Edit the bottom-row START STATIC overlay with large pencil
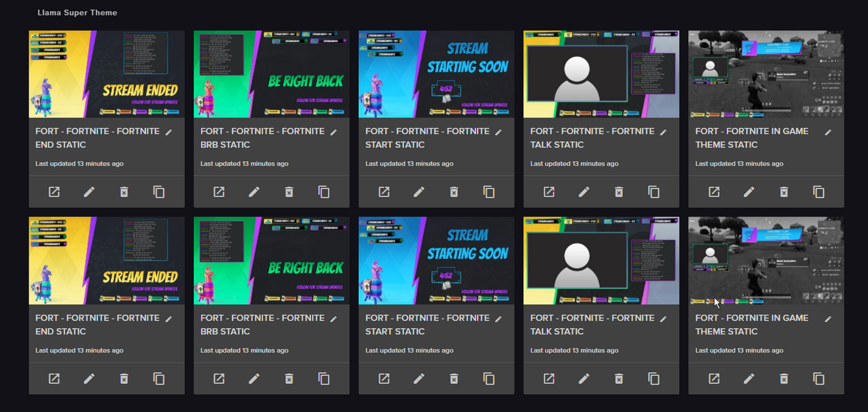 [x=419, y=379]
